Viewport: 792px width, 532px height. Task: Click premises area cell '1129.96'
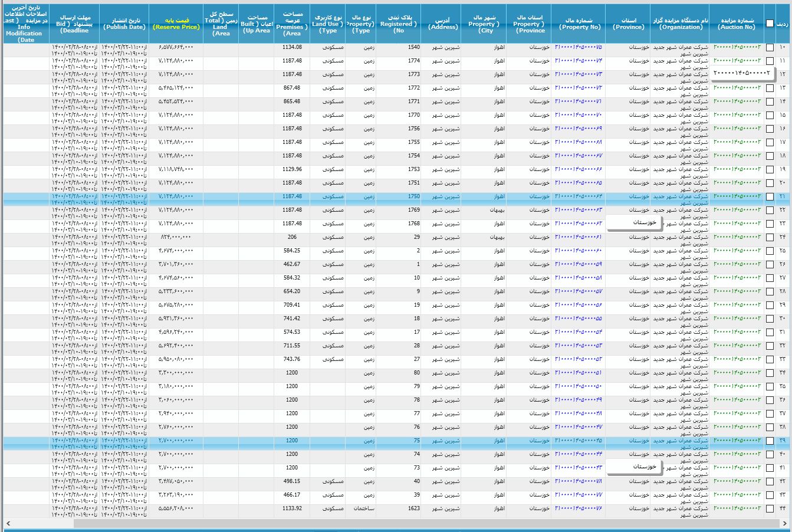(292, 169)
